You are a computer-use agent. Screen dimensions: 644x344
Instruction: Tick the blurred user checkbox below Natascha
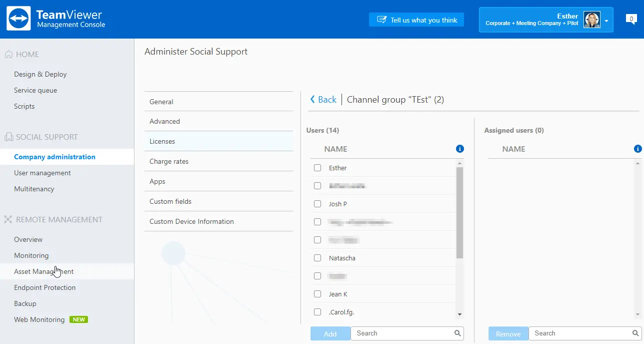tap(317, 276)
